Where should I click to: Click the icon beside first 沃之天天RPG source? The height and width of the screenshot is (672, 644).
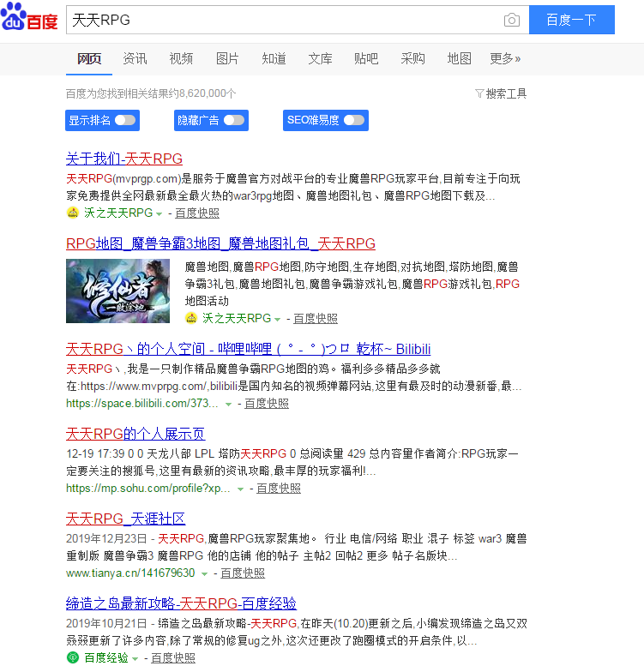(x=73, y=213)
